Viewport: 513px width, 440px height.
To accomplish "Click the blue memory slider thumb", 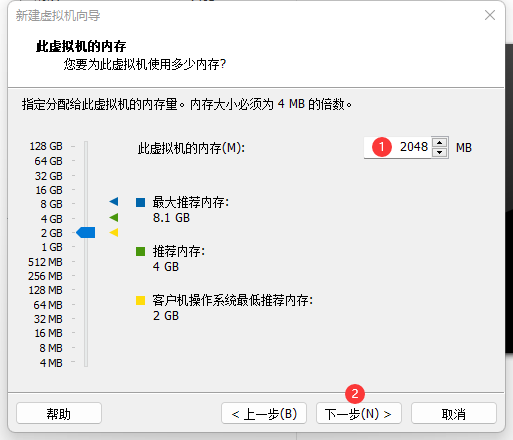I will [x=86, y=232].
